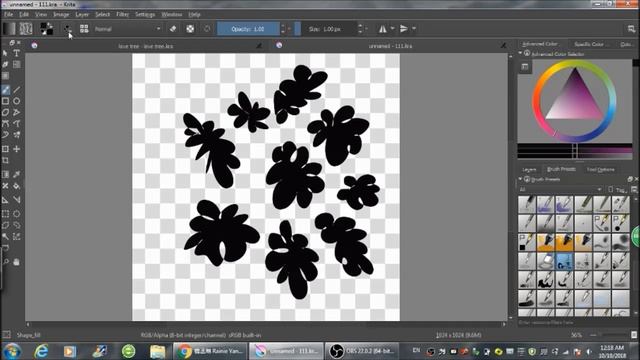Select the Bezier Curve tool
640x360 pixels.
(x=5, y=123)
